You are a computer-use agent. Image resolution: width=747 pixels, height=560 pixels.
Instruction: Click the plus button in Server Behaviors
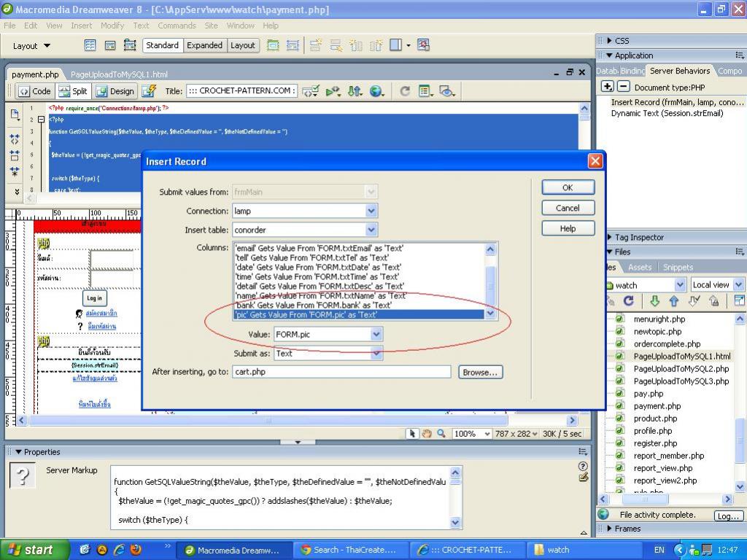608,87
